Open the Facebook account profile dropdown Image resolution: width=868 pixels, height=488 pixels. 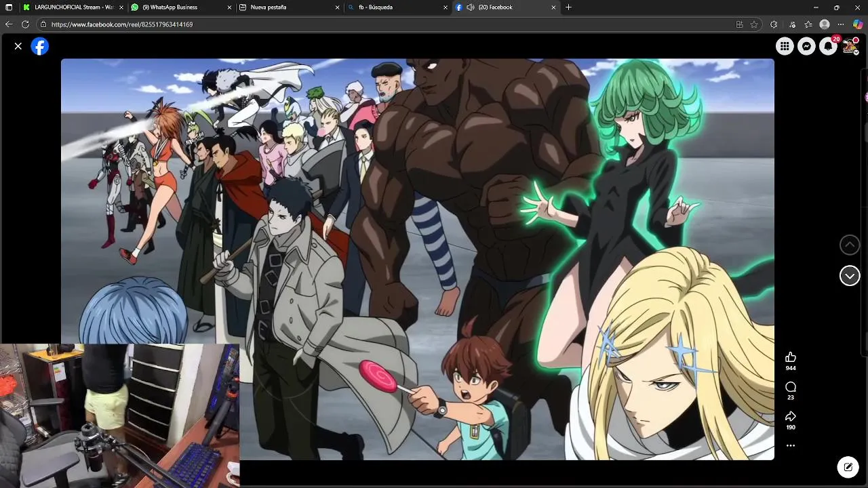pos(850,46)
